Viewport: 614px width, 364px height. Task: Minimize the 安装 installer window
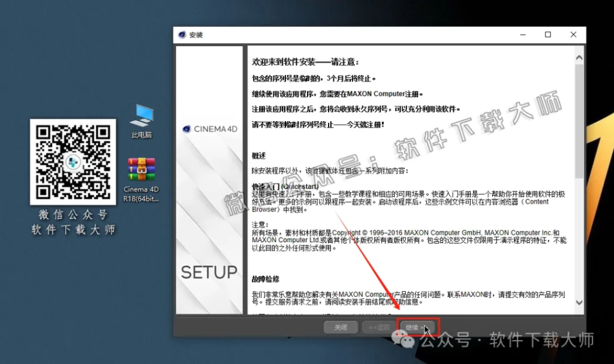point(520,35)
